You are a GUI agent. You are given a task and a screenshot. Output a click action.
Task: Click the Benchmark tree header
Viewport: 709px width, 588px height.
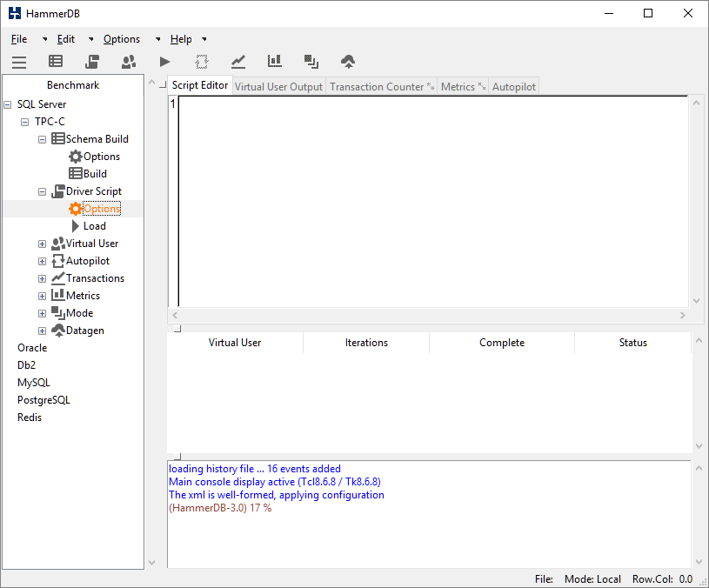point(73,85)
